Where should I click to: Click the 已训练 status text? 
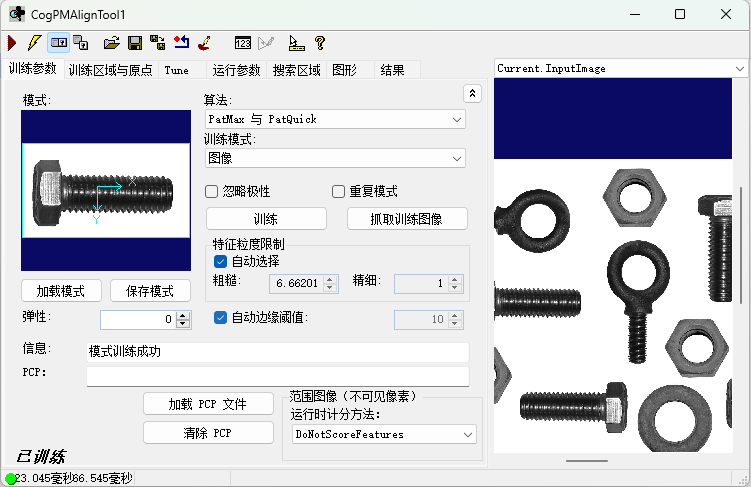click(x=41, y=456)
